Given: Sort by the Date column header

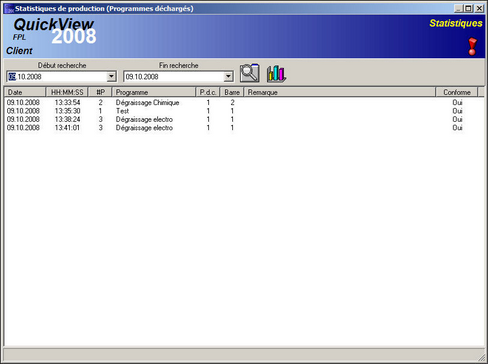Looking at the screenshot, I should pyautogui.click(x=25, y=92).
